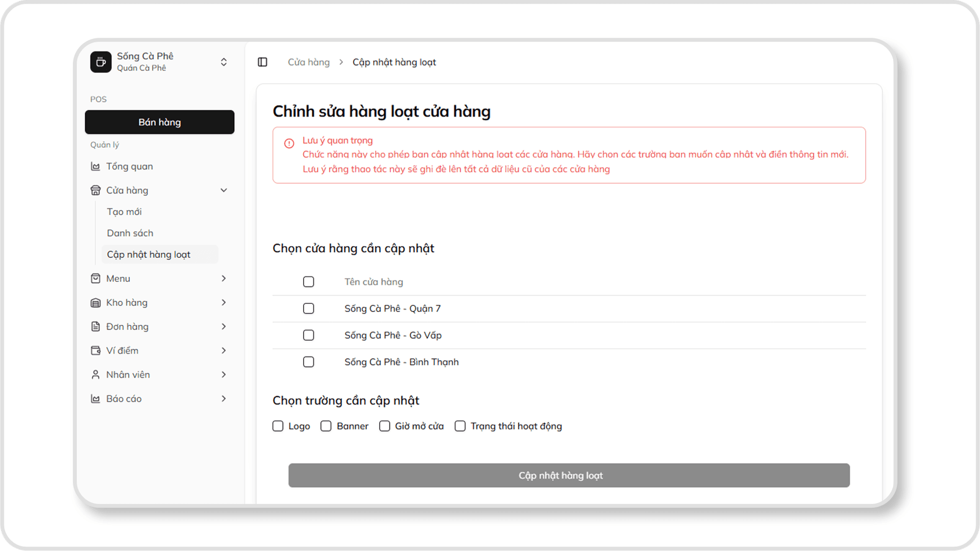Viewport: 980px width, 551px height.
Task: Click the Sống Cà Phê coffee cup logo
Action: 101,62
